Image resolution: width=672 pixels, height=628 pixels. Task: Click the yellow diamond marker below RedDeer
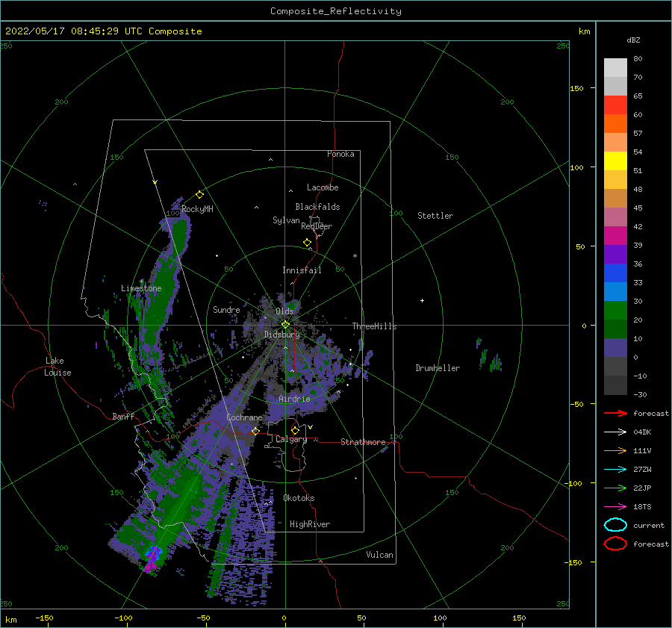[x=307, y=243]
